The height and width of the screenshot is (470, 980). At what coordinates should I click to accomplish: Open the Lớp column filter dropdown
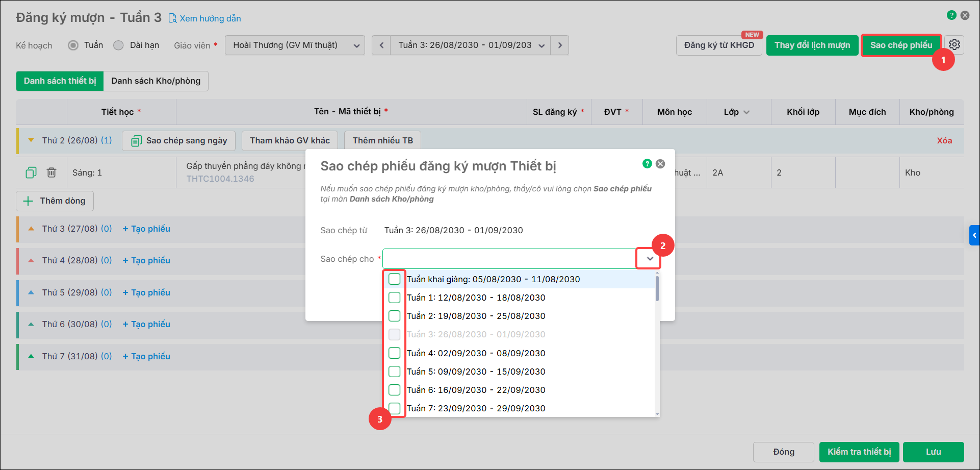[x=746, y=112]
